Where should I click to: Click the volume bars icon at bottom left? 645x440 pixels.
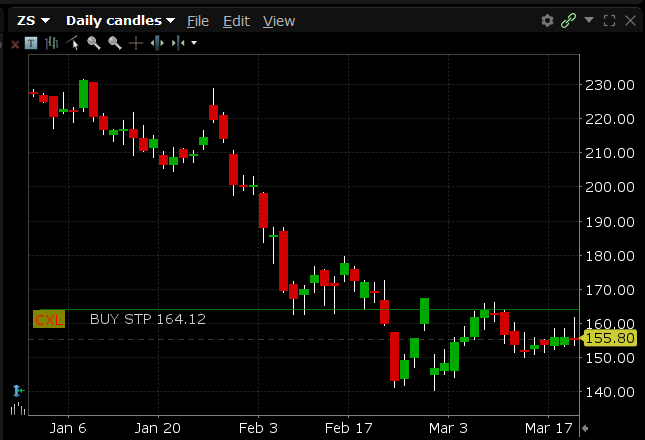18,409
